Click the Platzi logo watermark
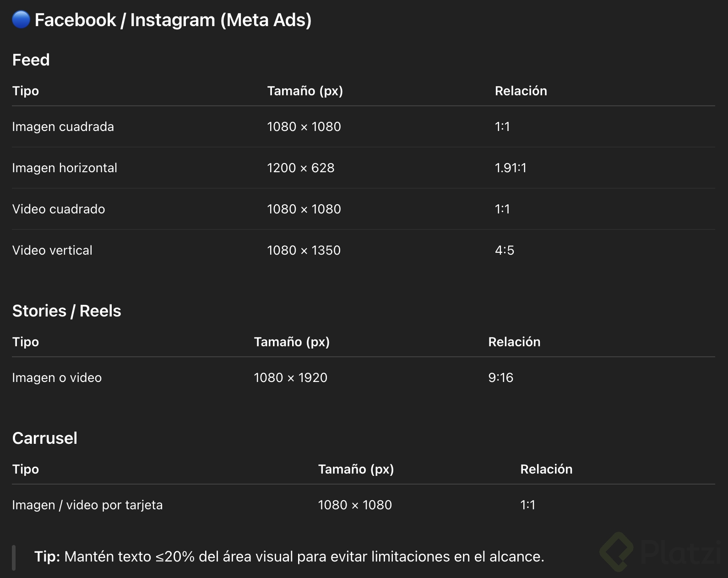 pos(660,551)
